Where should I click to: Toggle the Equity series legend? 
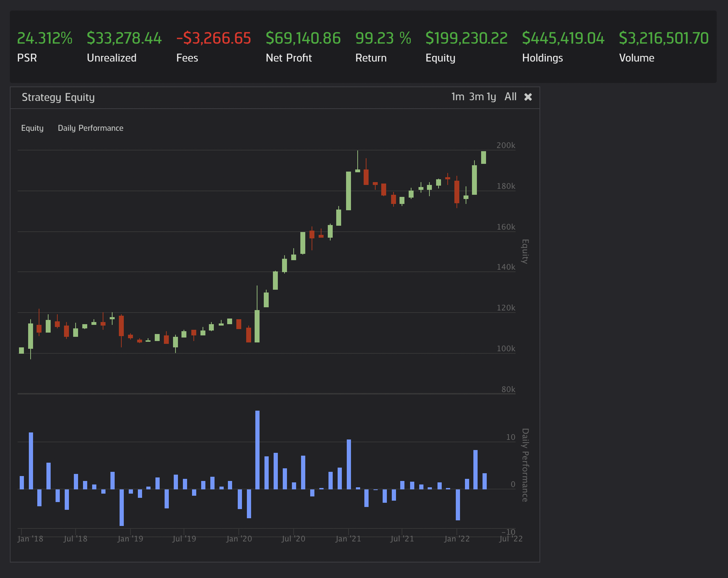point(32,128)
